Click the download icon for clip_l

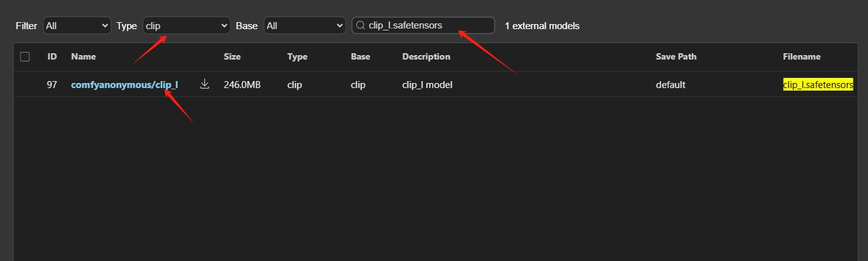pos(204,84)
